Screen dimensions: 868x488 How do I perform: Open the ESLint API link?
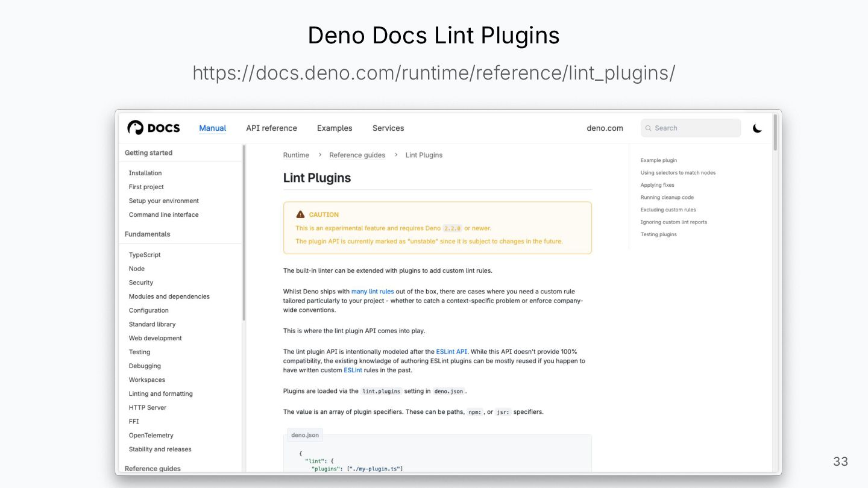(x=451, y=351)
